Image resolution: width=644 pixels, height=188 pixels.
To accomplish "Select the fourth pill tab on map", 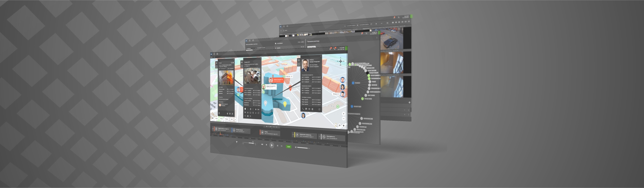I will (x=232, y=120).
